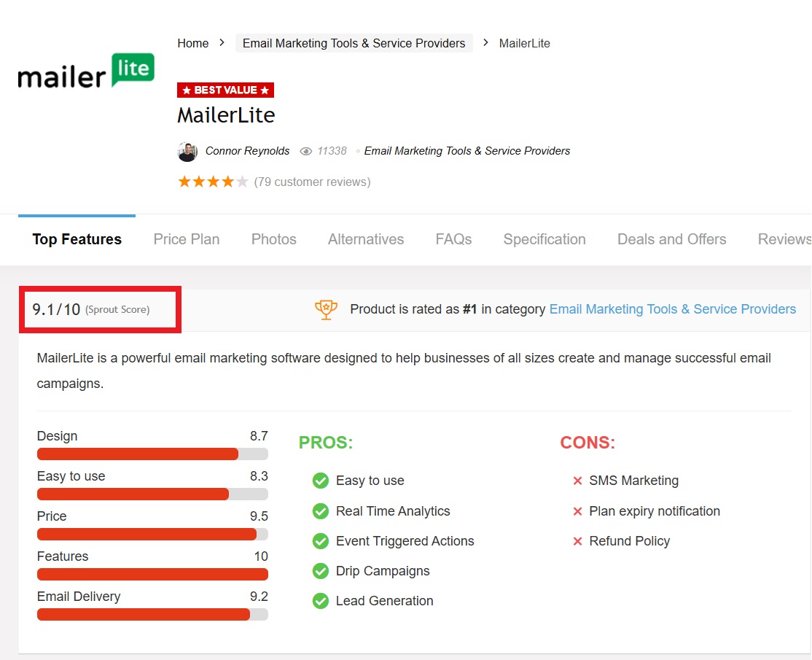Screen dimensions: 812x660
Task: Open the Deals and Offers tab
Action: 671,239
